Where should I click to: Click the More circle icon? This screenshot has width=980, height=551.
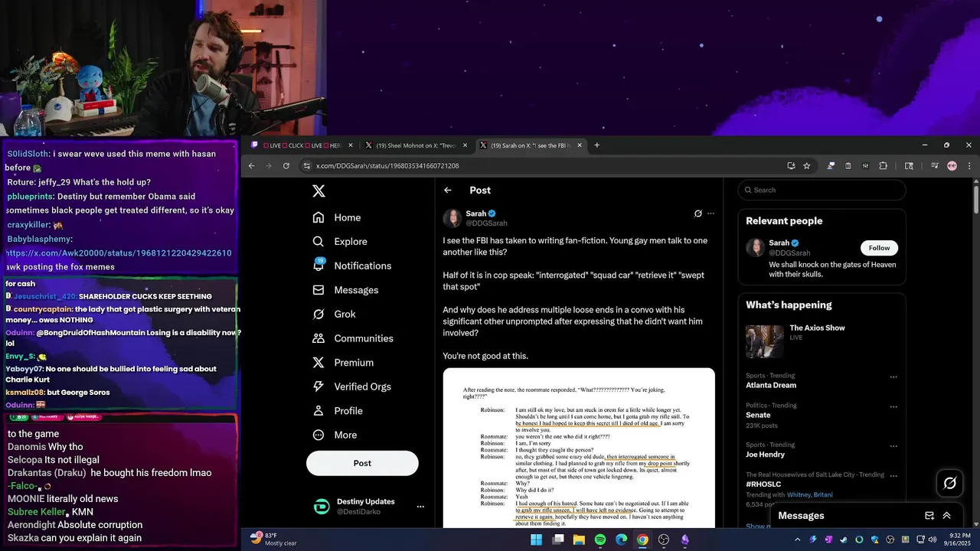pyautogui.click(x=319, y=435)
